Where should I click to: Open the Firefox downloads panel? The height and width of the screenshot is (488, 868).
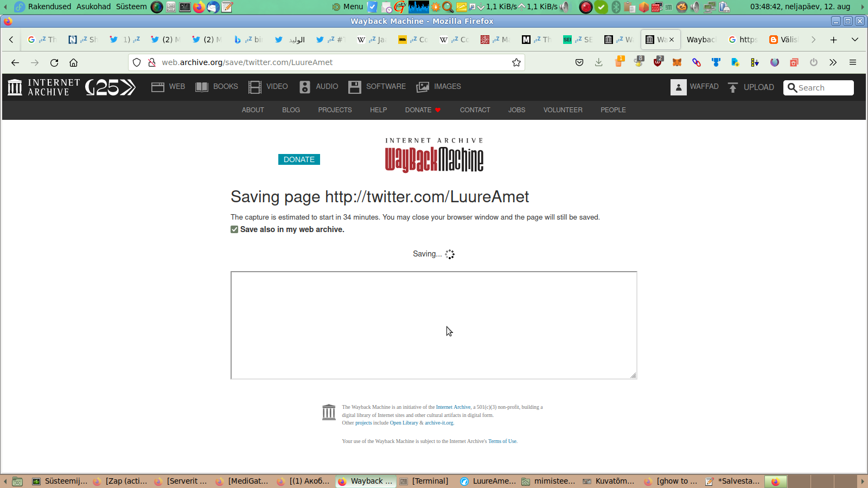click(x=599, y=62)
